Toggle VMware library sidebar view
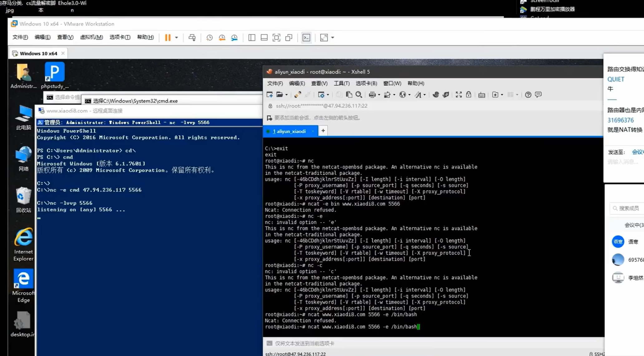Screen dimensions: 644x356 [x=252, y=37]
